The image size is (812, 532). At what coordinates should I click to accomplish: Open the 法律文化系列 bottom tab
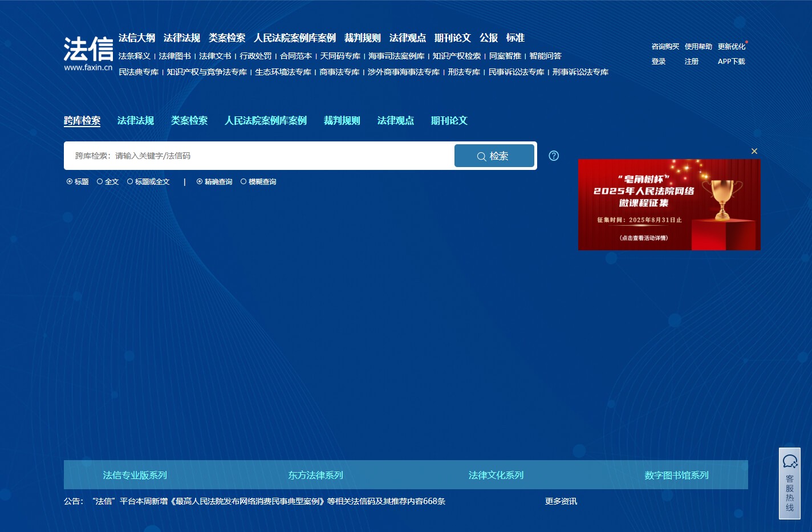pos(496,475)
